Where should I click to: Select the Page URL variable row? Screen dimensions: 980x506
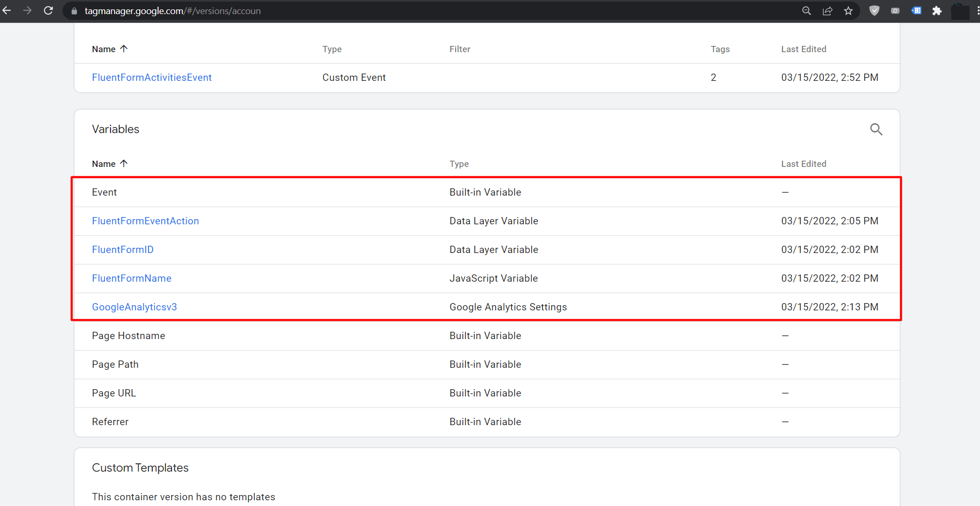[487, 393]
